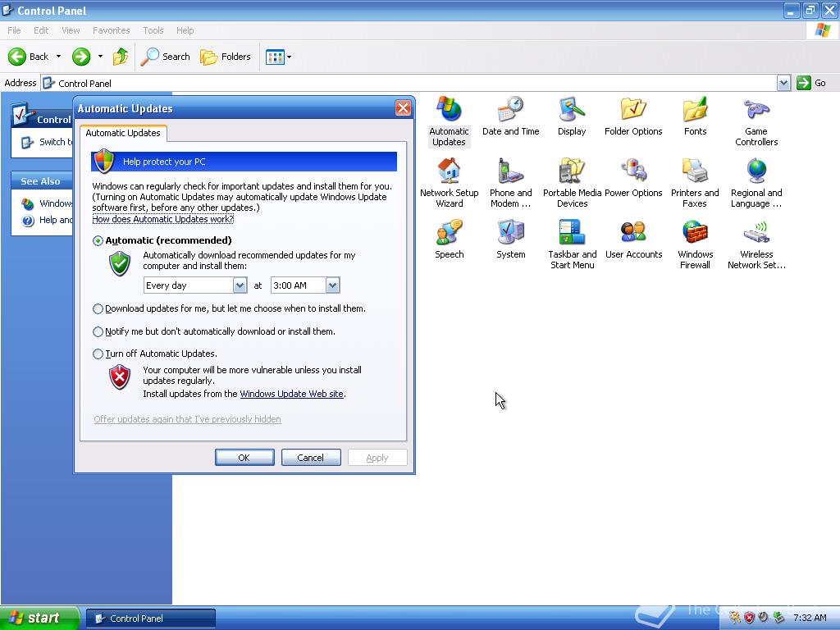Toggle the Folders pane button
Screen dimensions: 840x630
(225, 57)
